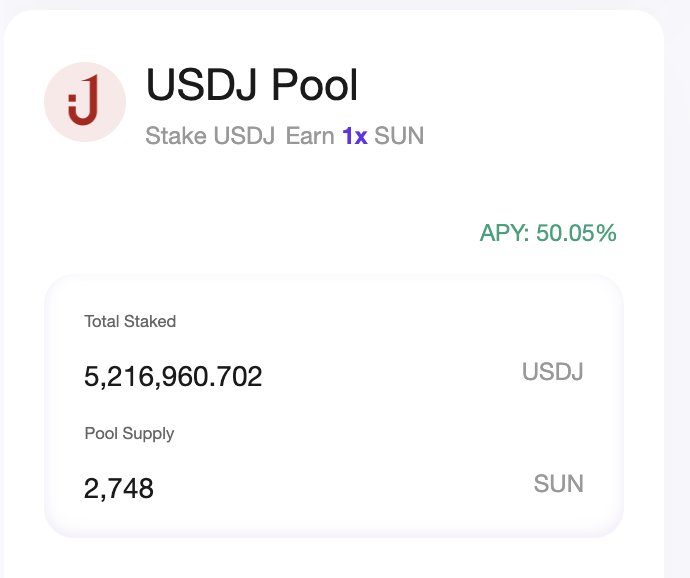The height and width of the screenshot is (578, 690).
Task: Click the USDJ unit label
Action: point(553,372)
